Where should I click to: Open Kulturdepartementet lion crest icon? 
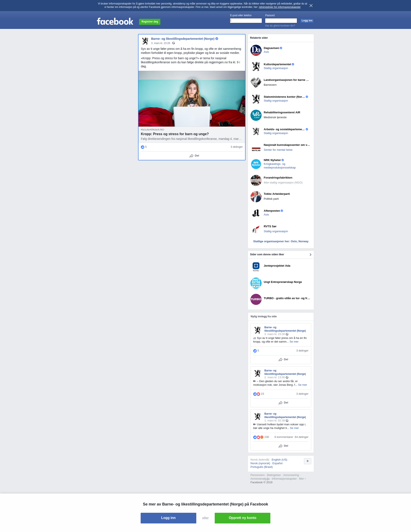click(256, 66)
